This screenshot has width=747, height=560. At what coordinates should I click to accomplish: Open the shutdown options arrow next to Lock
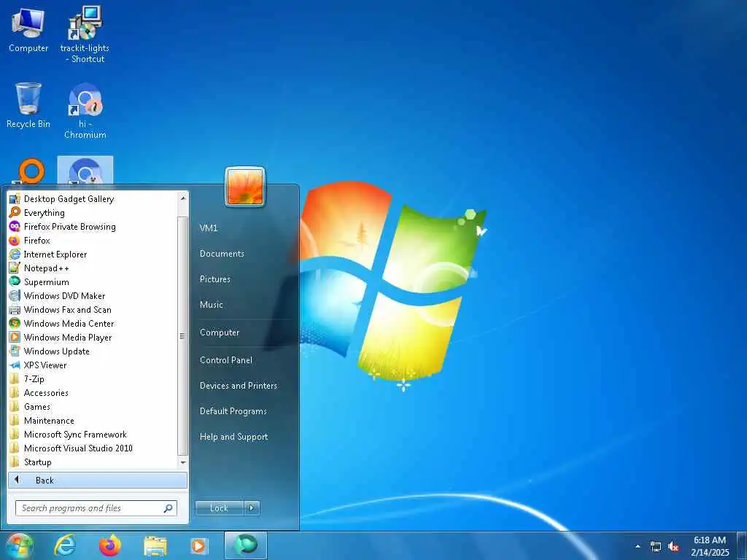click(x=252, y=508)
